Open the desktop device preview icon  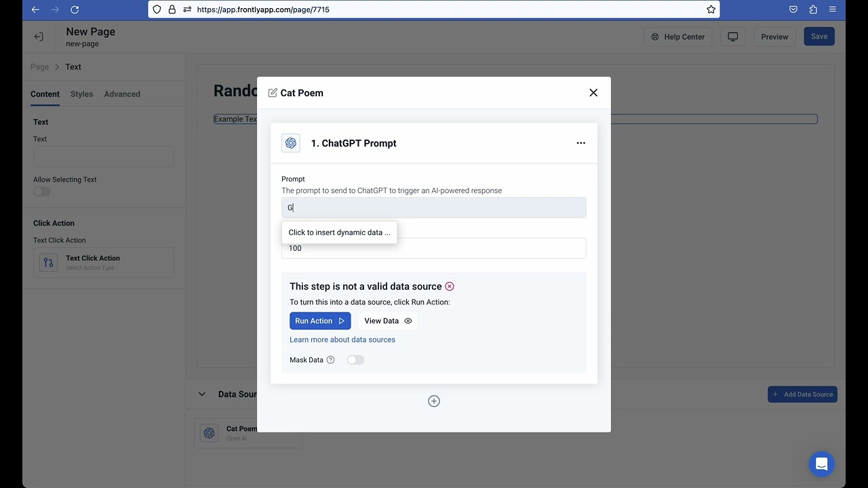point(732,37)
